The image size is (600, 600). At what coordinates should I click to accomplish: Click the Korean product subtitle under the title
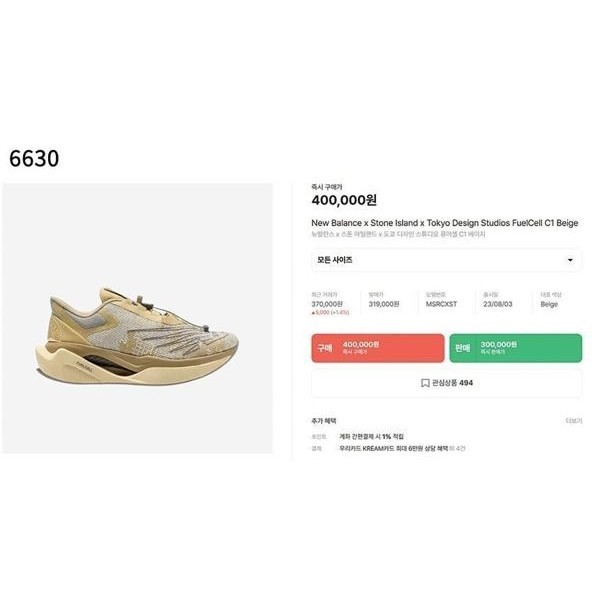point(398,234)
